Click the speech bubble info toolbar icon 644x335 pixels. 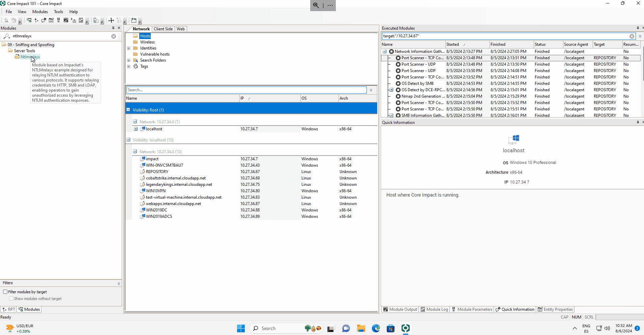pos(44,20)
